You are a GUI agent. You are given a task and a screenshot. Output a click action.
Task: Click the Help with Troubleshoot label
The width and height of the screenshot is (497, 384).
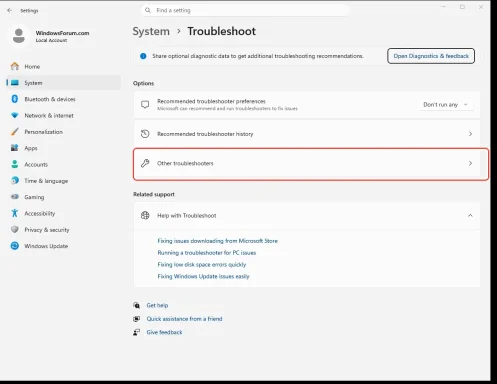pyautogui.click(x=187, y=216)
